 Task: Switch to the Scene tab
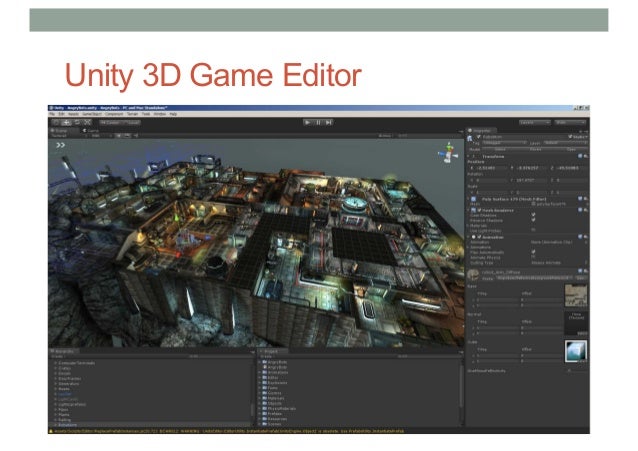click(x=61, y=131)
